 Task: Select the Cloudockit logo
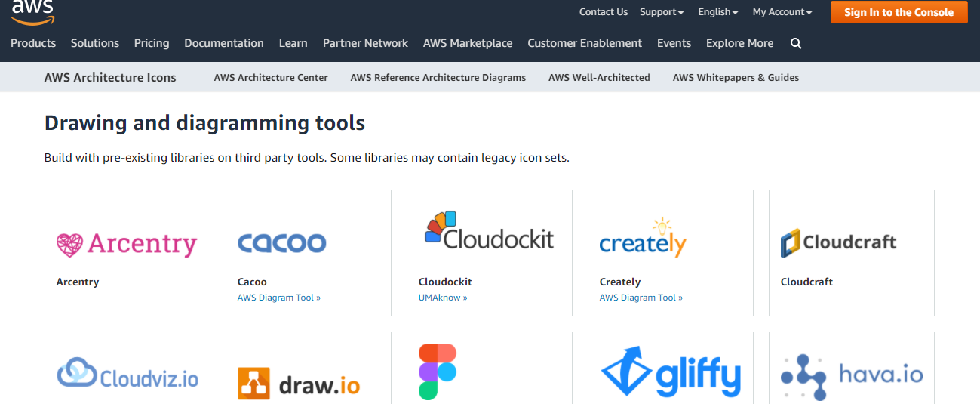tap(489, 231)
